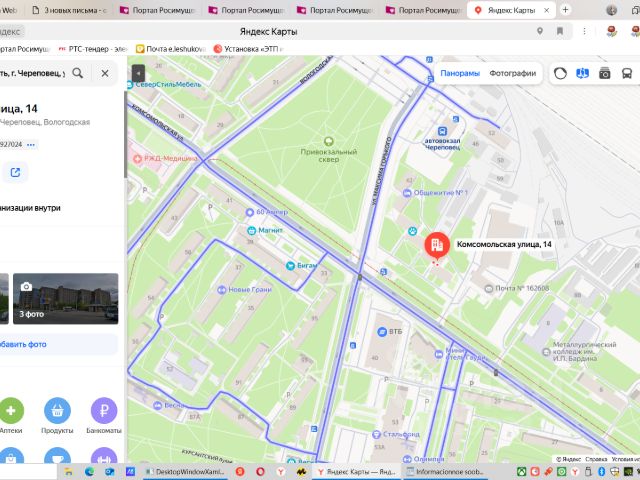Viewport: 640px width, 480px height.
Task: Open the DesktopWindowXaml taskbar item
Action: (x=185, y=472)
